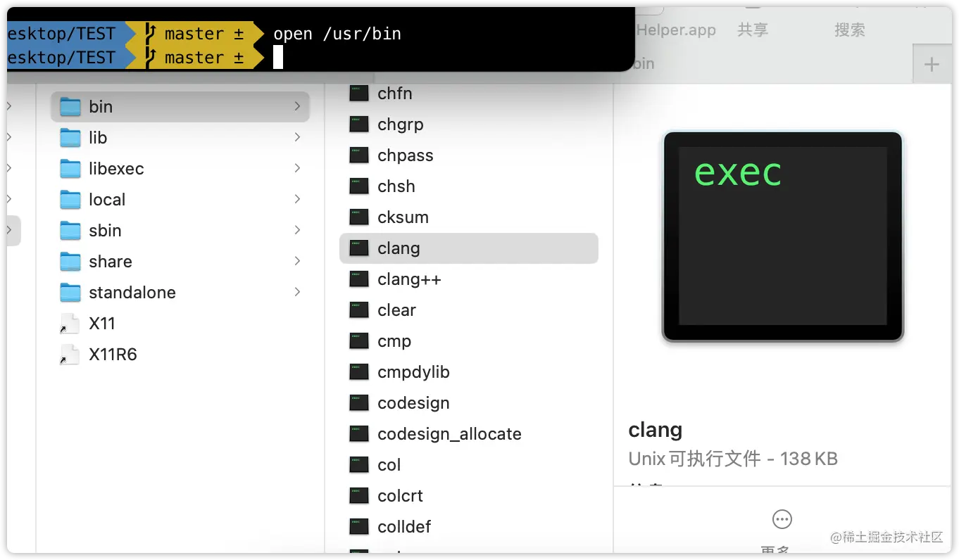The height and width of the screenshot is (560, 959).
Task: Select the file name chgrp
Action: (401, 125)
